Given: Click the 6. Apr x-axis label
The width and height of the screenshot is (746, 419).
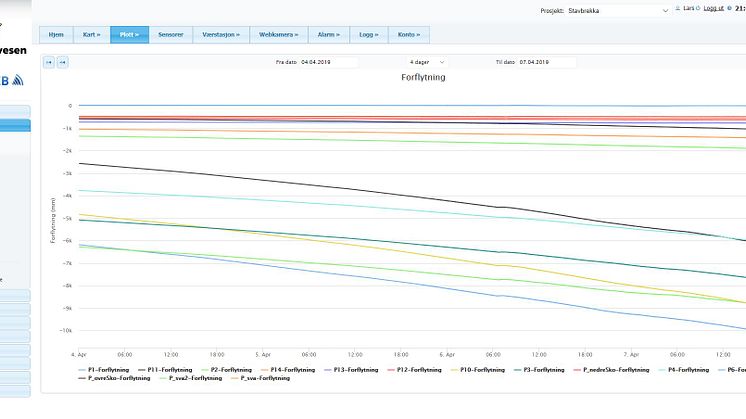Looking at the screenshot, I should [447, 355].
